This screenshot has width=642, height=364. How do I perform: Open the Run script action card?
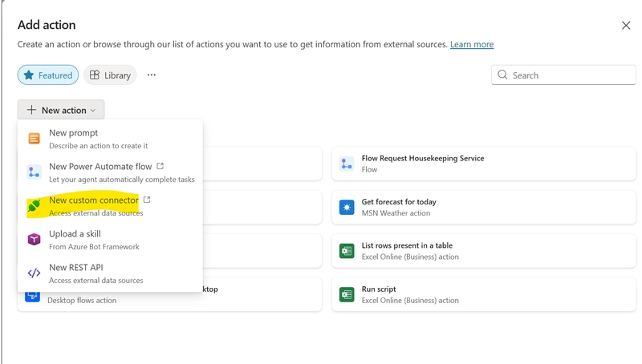click(x=484, y=294)
